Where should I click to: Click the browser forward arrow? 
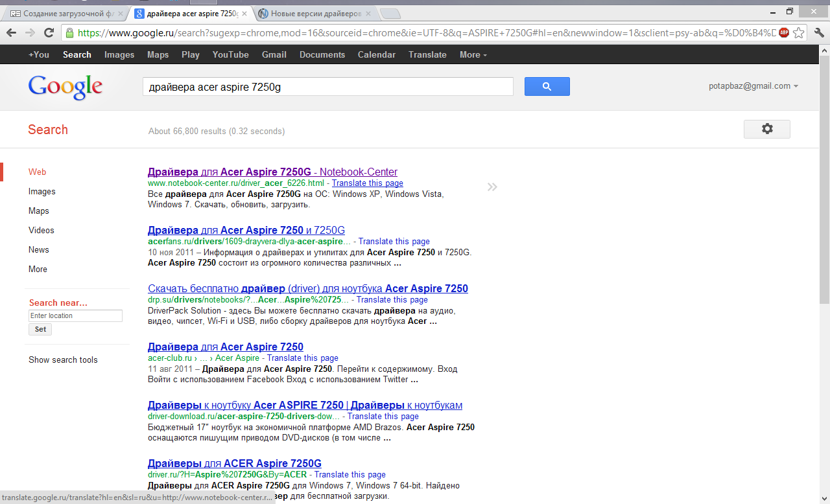(x=30, y=32)
